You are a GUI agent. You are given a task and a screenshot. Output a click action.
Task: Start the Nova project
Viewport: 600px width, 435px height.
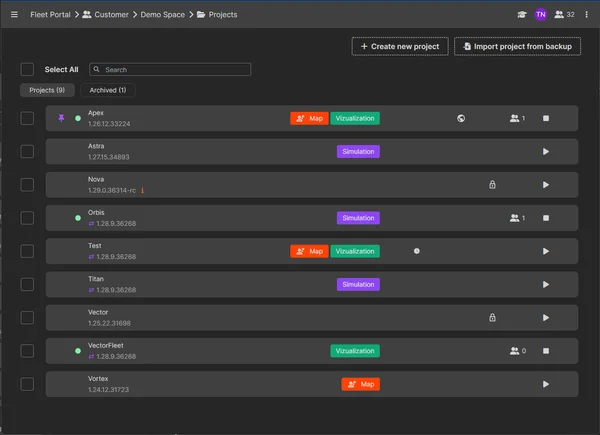(x=546, y=185)
